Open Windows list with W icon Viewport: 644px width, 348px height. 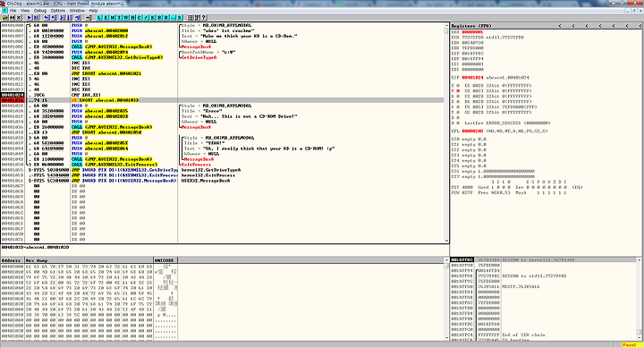[x=126, y=18]
